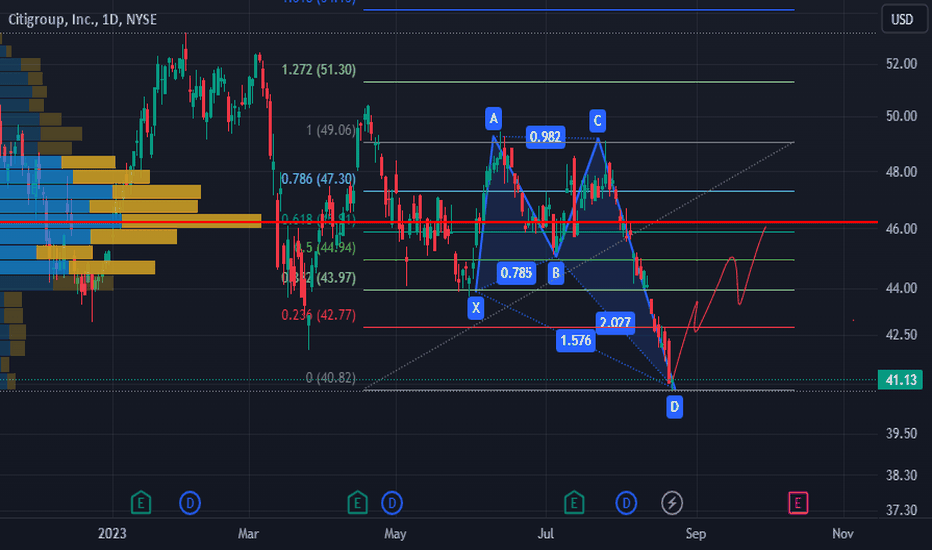Click the 1.576 ratio label
This screenshot has width=932, height=550.
coord(576,341)
